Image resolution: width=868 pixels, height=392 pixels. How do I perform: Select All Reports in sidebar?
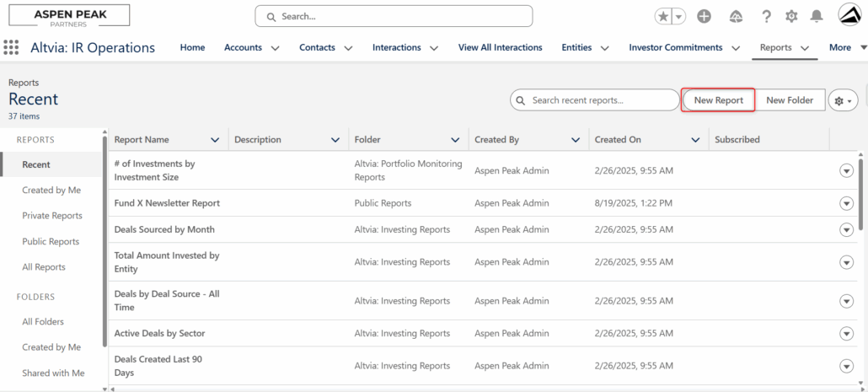(x=44, y=267)
